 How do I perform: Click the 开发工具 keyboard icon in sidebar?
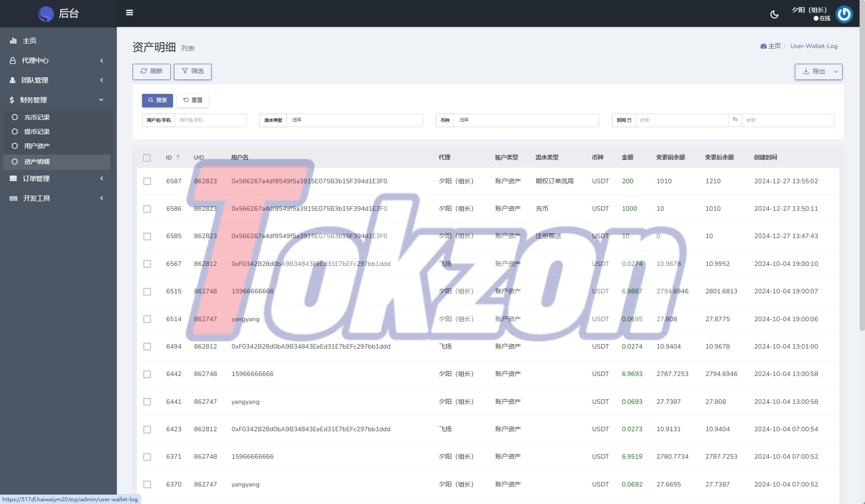click(x=13, y=198)
